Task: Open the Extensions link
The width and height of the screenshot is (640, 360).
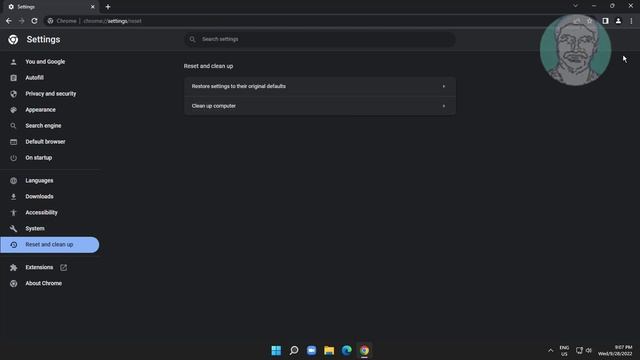Action: click(x=39, y=267)
